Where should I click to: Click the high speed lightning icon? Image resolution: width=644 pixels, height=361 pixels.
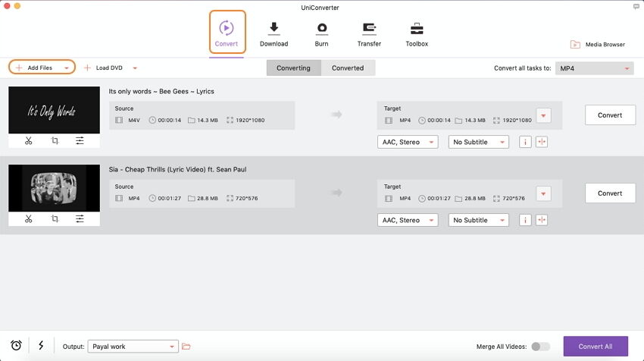click(x=40, y=346)
